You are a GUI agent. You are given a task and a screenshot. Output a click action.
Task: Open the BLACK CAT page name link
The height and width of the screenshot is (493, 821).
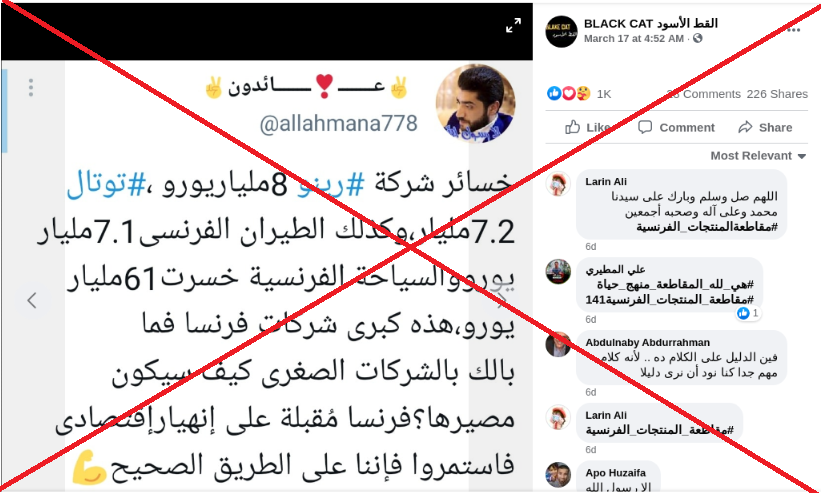(650, 24)
